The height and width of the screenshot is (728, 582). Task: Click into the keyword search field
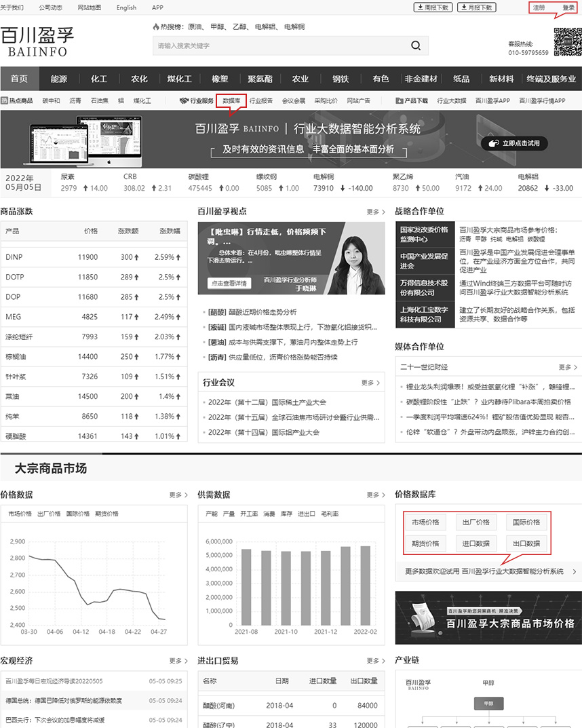tap(278, 46)
